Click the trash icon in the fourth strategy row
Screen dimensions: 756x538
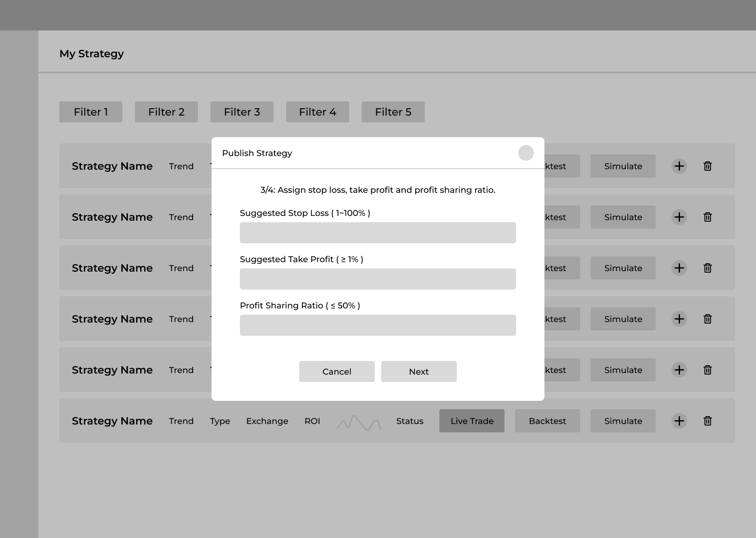click(707, 319)
